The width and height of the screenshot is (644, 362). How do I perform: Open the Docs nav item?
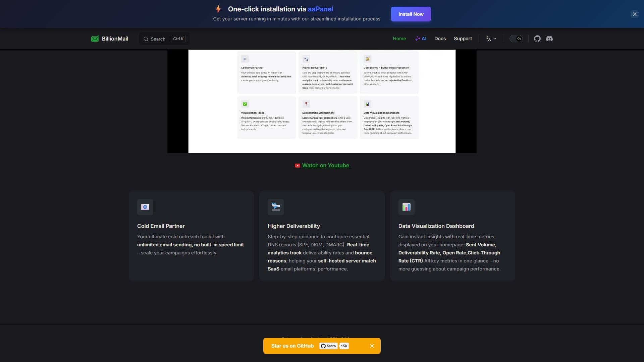click(x=440, y=39)
